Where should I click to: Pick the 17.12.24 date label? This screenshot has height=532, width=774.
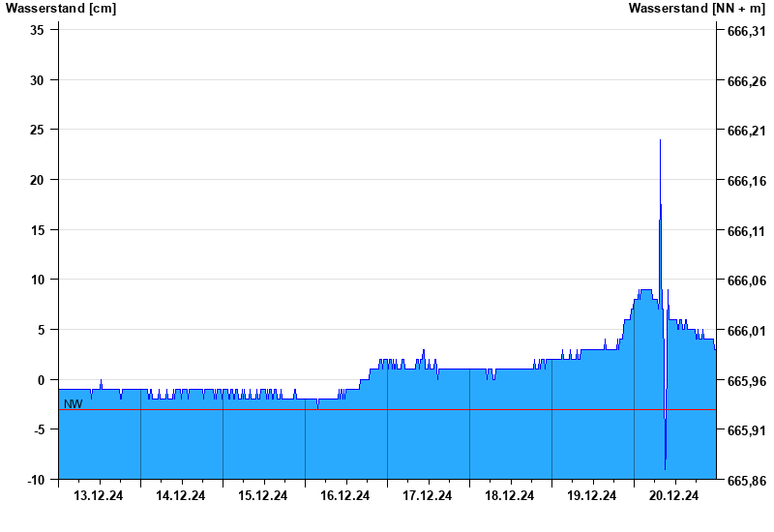[428, 496]
